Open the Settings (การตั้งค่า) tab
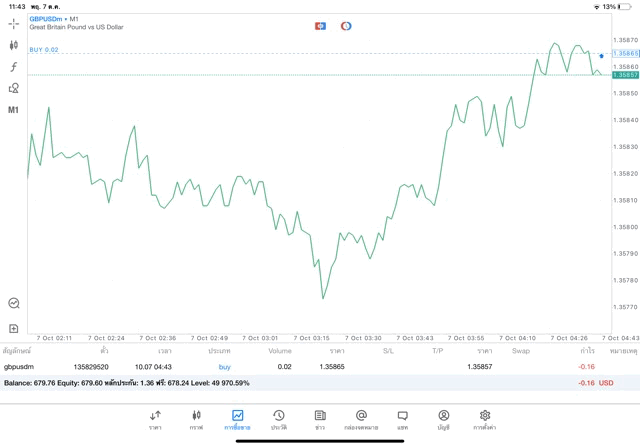Viewport: 640px width, 447px height. (485, 418)
